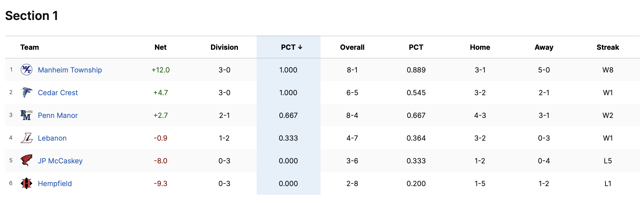Sort standings by Net column

point(160,47)
